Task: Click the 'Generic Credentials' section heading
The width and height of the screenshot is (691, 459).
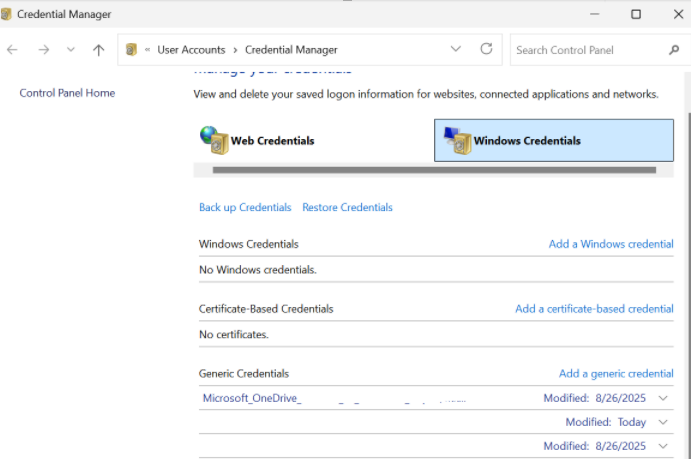Action: point(244,374)
